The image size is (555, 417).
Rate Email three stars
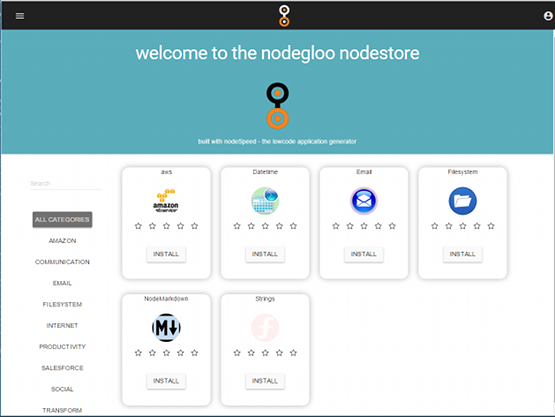pos(364,226)
